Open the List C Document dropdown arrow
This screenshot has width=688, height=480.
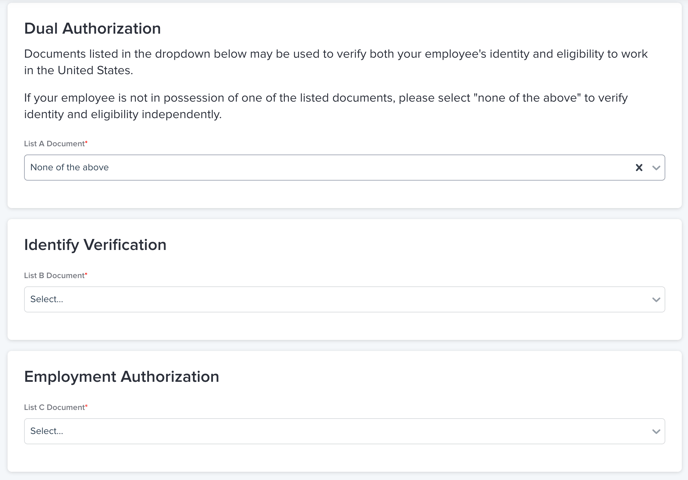tap(656, 432)
